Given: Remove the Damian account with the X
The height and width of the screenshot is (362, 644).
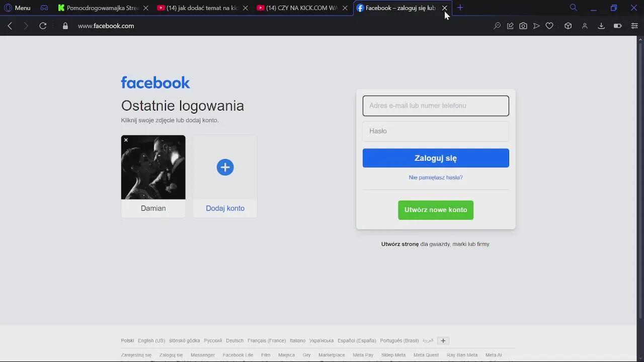Looking at the screenshot, I should click(126, 140).
